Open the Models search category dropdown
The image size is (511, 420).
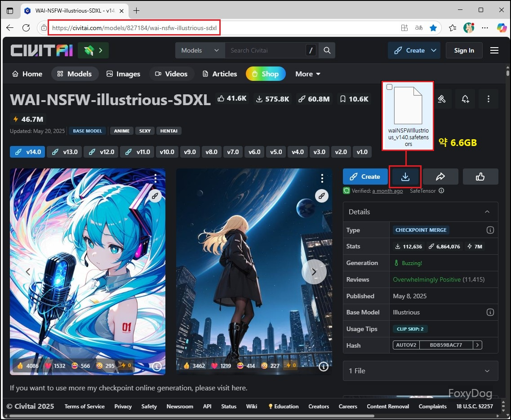tap(200, 50)
